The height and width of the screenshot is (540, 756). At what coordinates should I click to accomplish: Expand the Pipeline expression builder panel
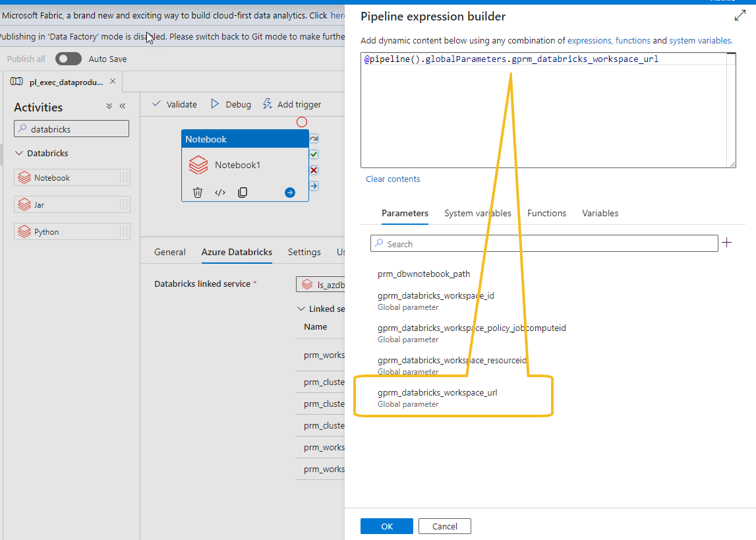[740, 16]
